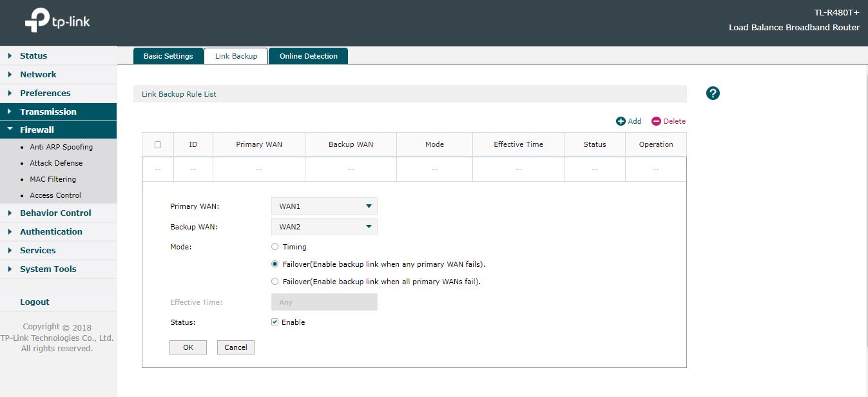Expand the System Tools menu
Screen dimensions: 868x397
pos(48,269)
